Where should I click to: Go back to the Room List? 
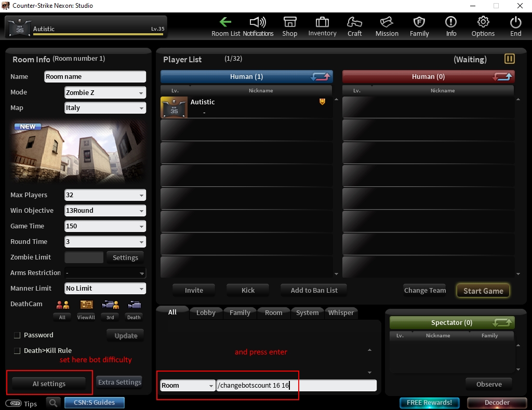[x=225, y=27]
